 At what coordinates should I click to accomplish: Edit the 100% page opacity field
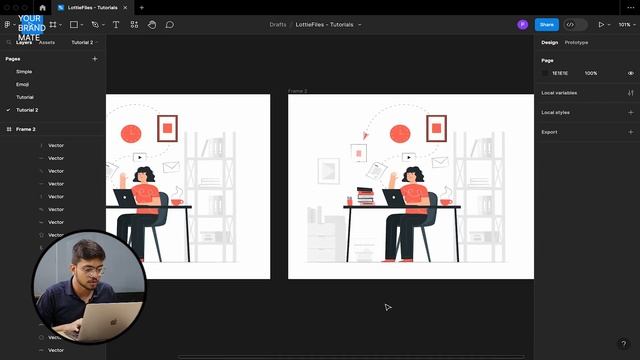coord(591,73)
